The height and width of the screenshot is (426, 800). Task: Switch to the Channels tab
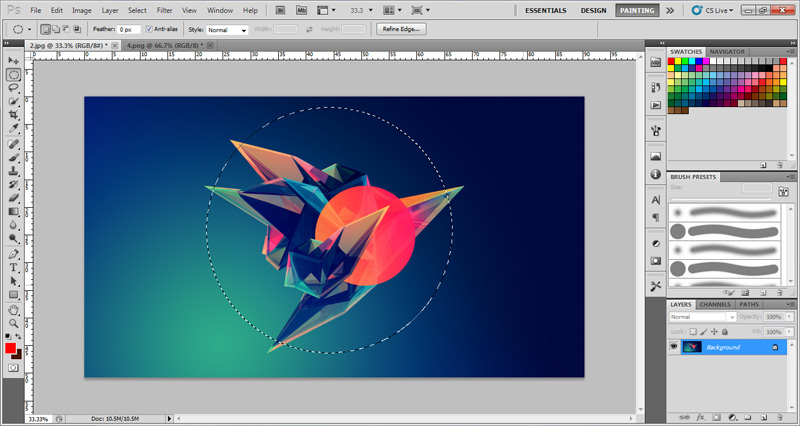715,305
